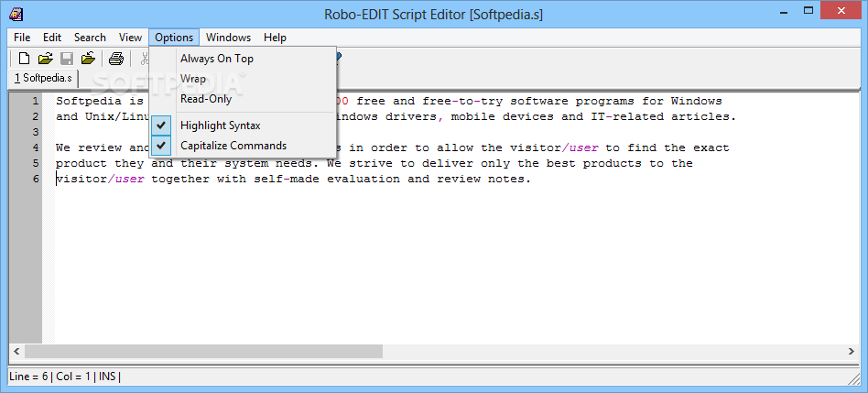Select the 1 Softpedia.s document tab
Viewport: 868px width, 393px height.
[44, 78]
